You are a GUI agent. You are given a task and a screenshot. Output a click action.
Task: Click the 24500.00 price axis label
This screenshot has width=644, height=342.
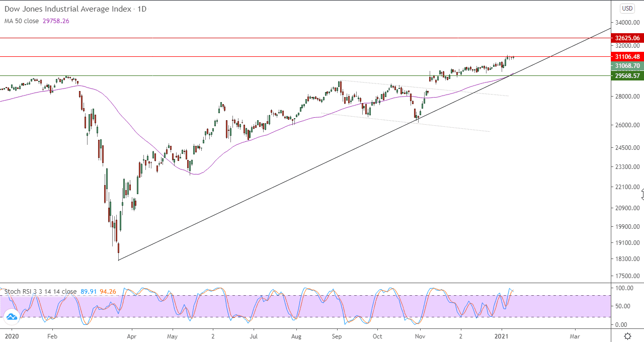tap(627, 148)
